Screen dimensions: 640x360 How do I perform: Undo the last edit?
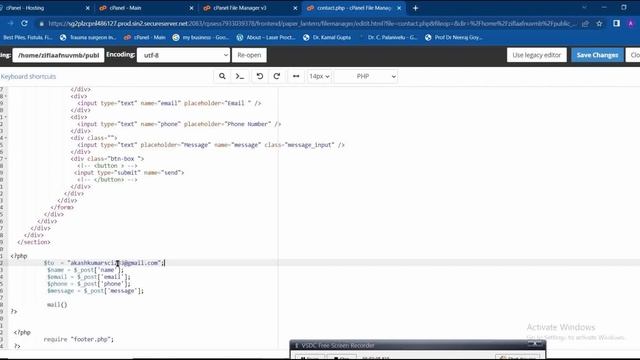tap(260, 76)
